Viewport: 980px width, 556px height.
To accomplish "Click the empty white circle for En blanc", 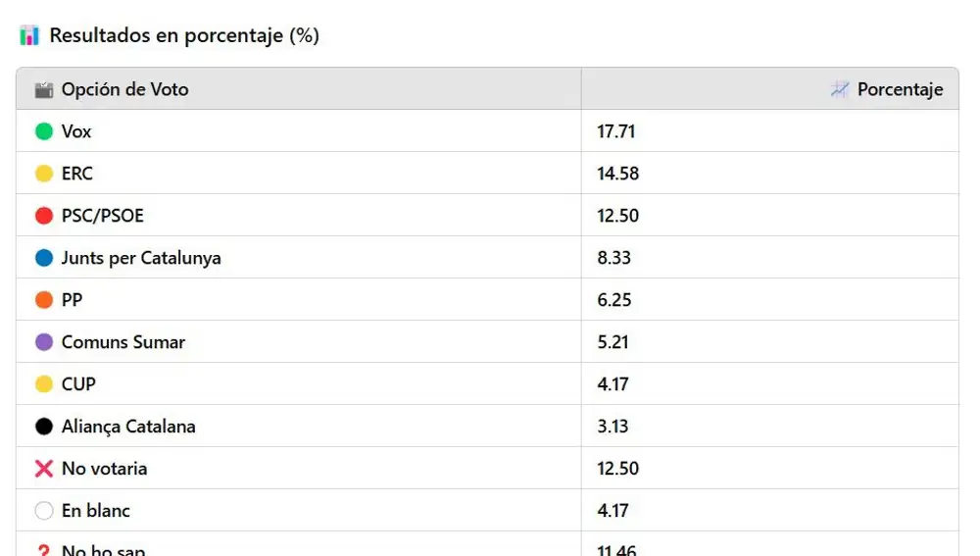I will pos(44,510).
